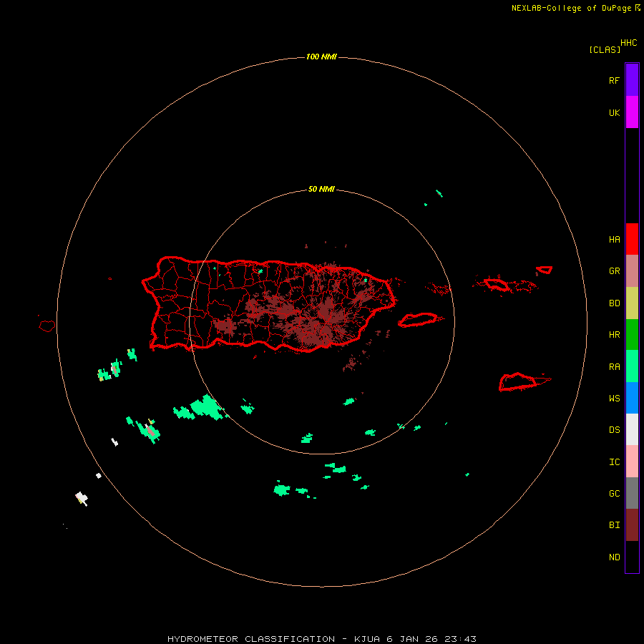
Task: Click the BD yellow legend swatch
Action: pyautogui.click(x=632, y=303)
